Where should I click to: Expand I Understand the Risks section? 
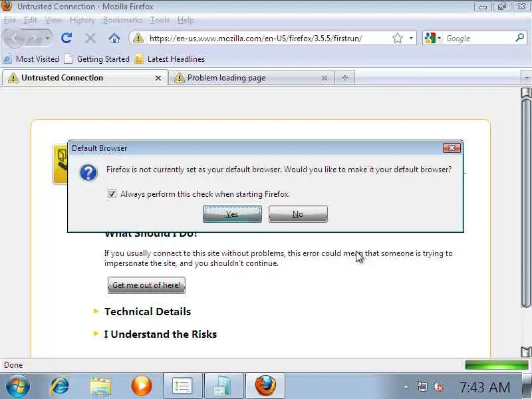click(156, 334)
